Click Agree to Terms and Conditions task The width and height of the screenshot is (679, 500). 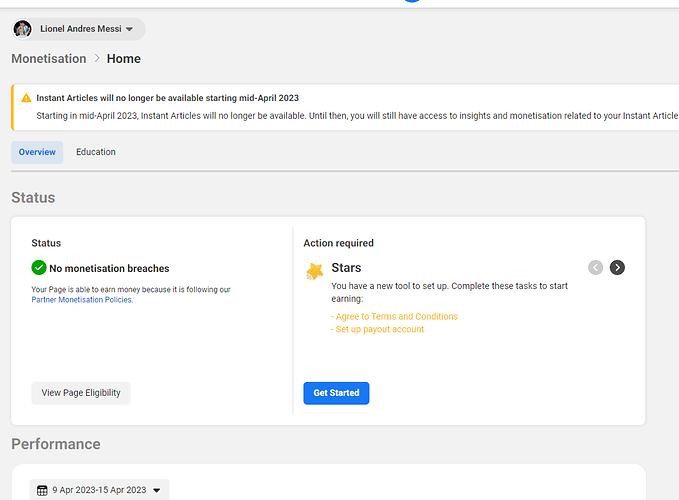394,316
